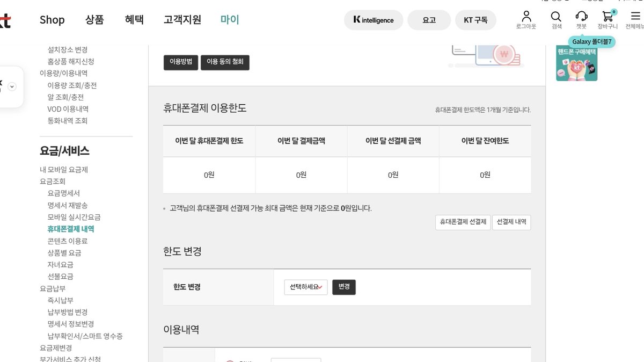Click the 휴대폰결제 선결제 button

463,222
